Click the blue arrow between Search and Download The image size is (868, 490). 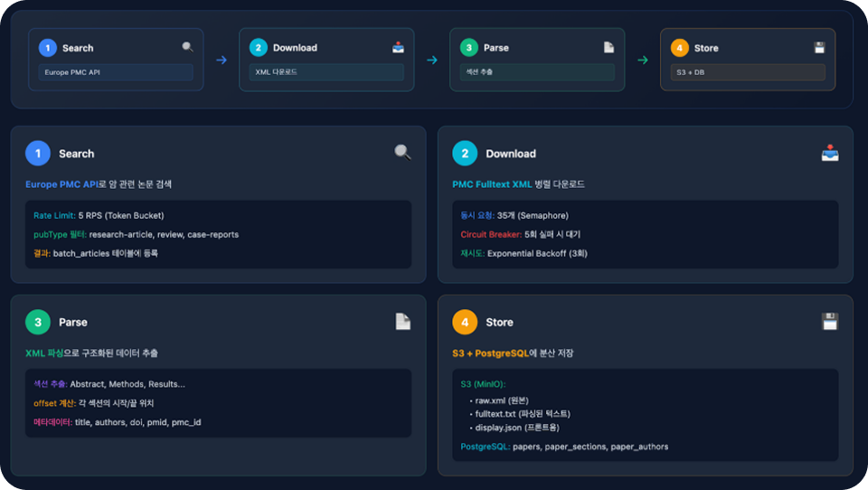click(x=222, y=61)
